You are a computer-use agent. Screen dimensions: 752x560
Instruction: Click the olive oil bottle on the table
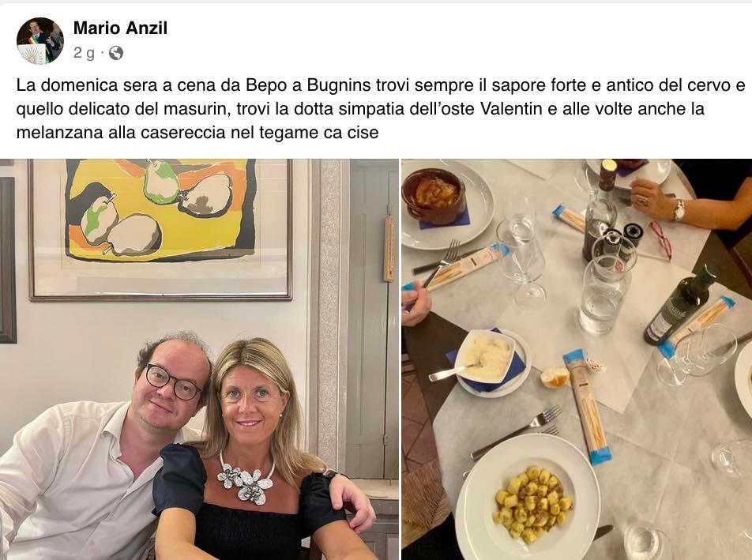[681, 306]
